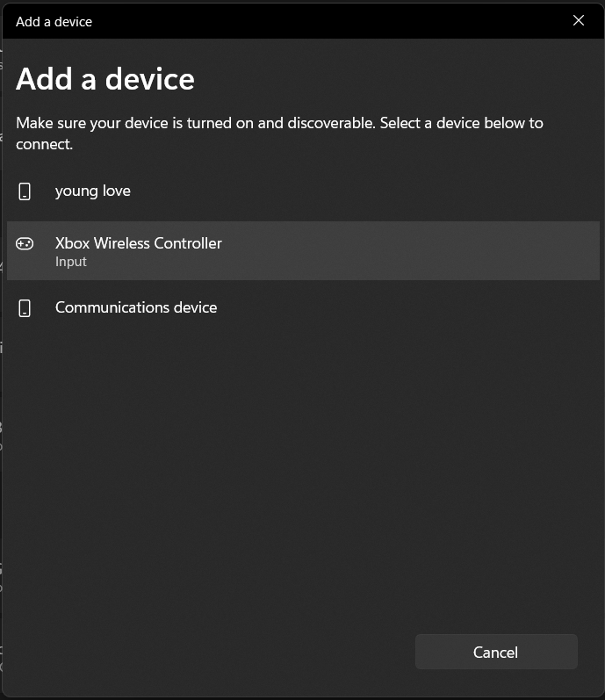Click the blank area below the device list
This screenshot has width=605, height=700.
pos(299,465)
